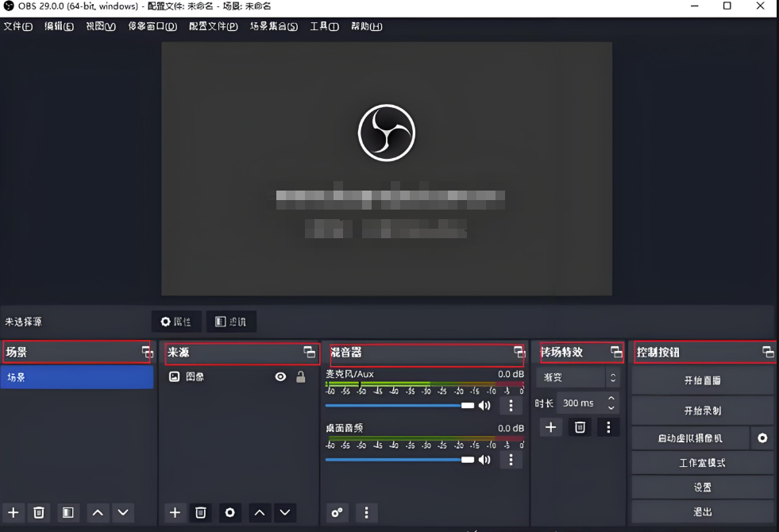This screenshot has width=779, height=532.
Task: Open 麦克风/Aux three-dot options
Action: tap(511, 406)
